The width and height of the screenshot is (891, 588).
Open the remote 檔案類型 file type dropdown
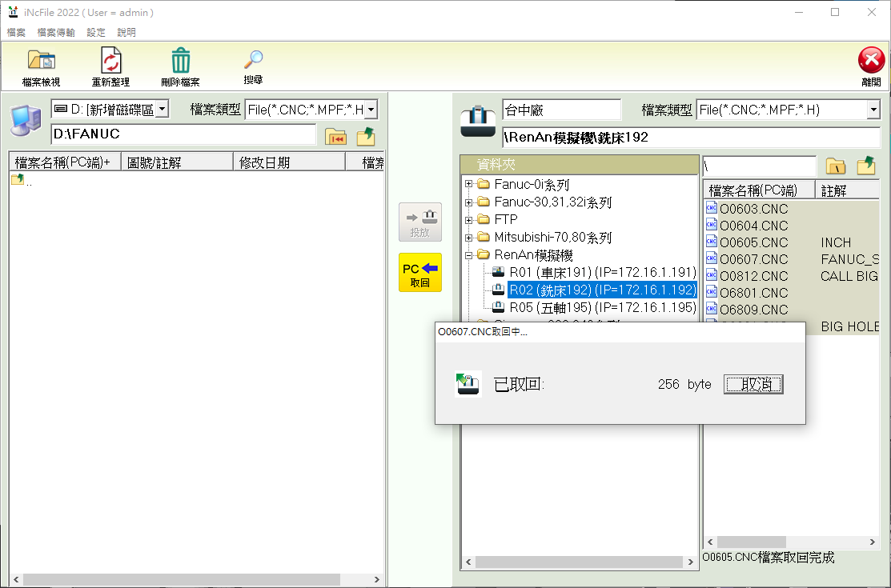click(873, 110)
